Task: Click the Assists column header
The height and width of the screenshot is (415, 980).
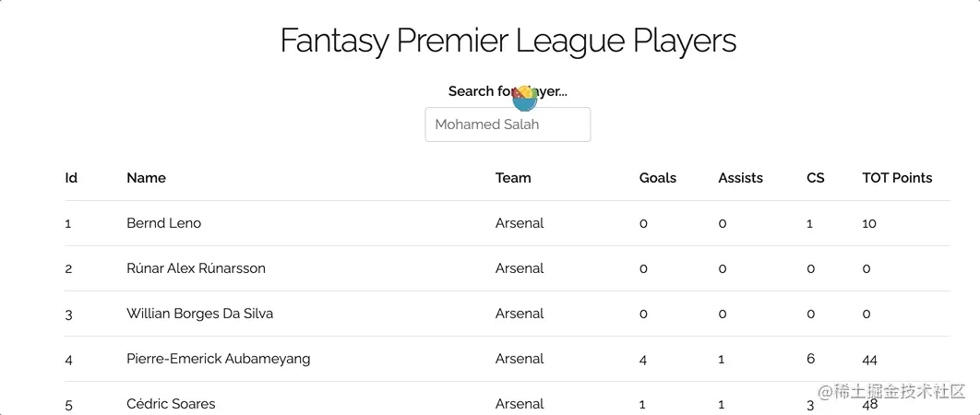Action: (x=741, y=178)
